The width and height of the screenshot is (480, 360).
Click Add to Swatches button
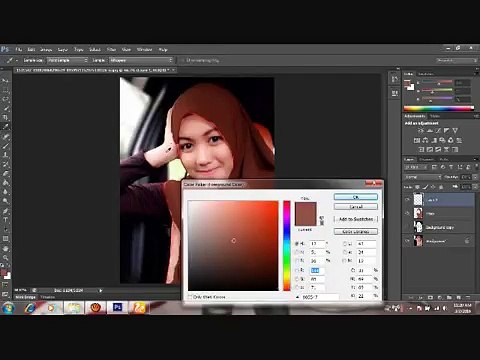pos(356,219)
